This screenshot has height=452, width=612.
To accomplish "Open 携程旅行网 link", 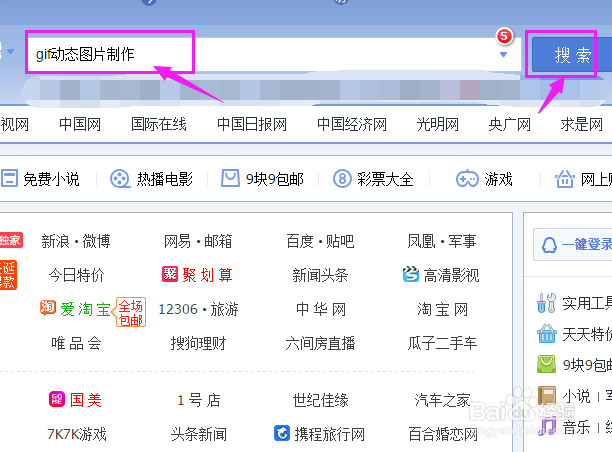I will (329, 434).
